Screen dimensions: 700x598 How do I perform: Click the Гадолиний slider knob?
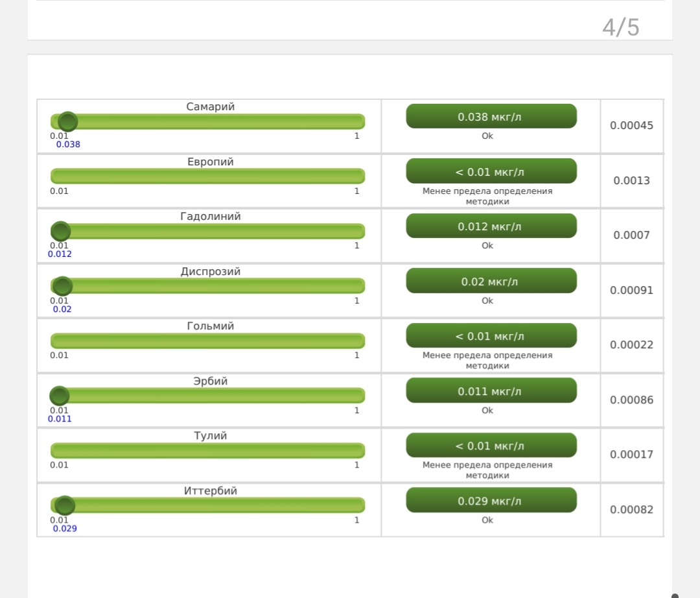60,231
